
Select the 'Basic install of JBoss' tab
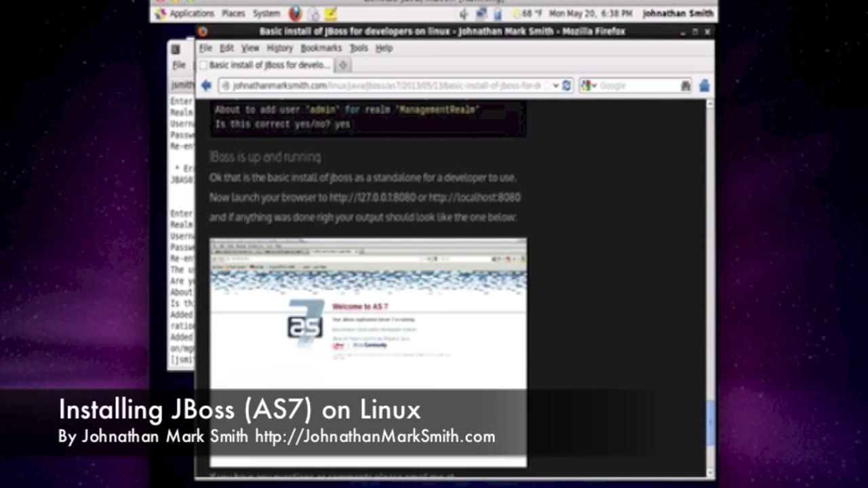click(264, 65)
